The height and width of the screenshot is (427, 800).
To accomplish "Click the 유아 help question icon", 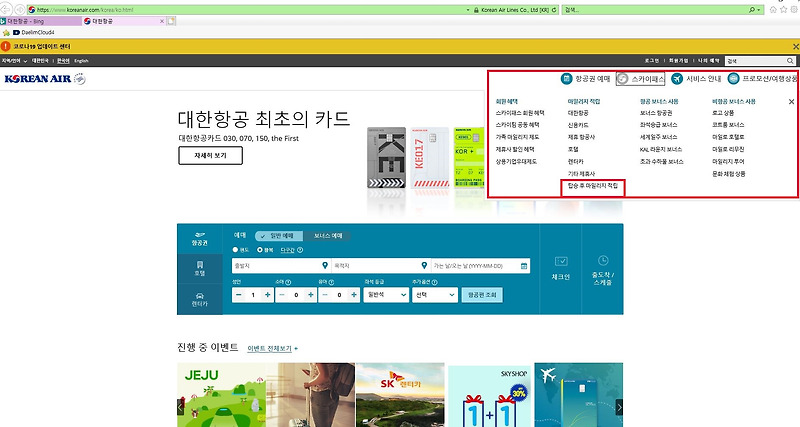I will point(331,282).
